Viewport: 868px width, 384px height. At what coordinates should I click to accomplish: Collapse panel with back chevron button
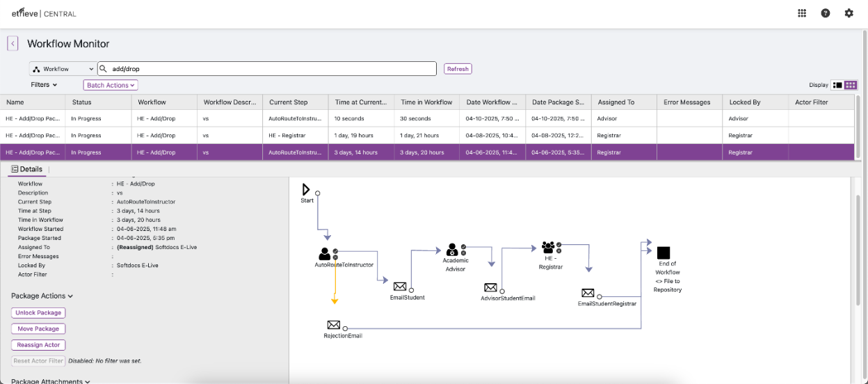(13, 43)
